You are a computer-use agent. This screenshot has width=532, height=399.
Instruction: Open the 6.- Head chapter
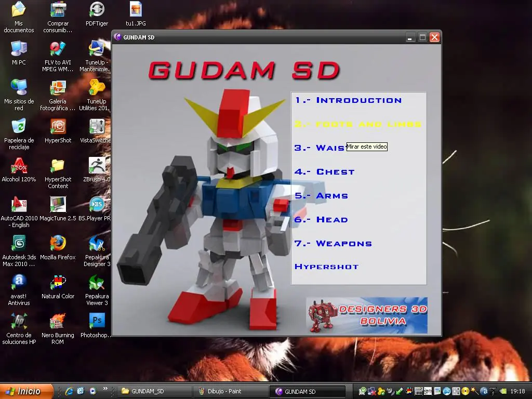[321, 220]
